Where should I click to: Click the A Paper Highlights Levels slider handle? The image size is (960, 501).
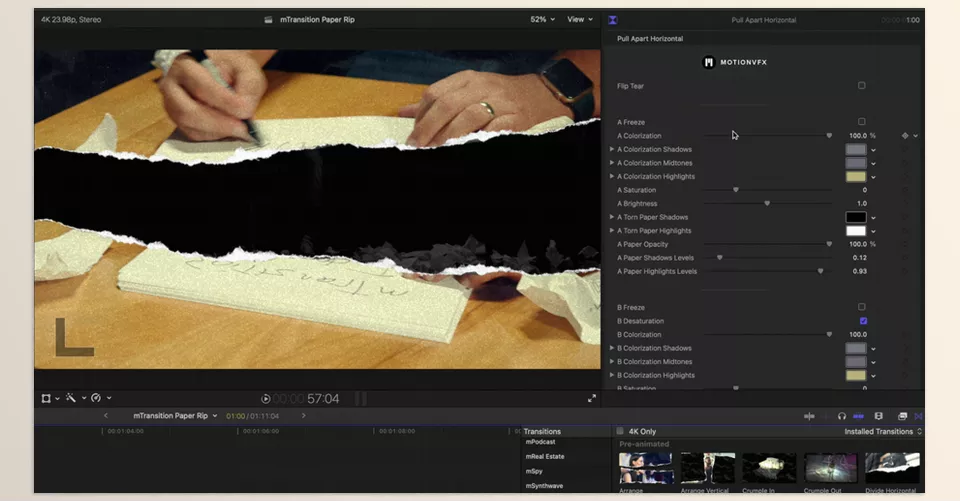tap(820, 271)
